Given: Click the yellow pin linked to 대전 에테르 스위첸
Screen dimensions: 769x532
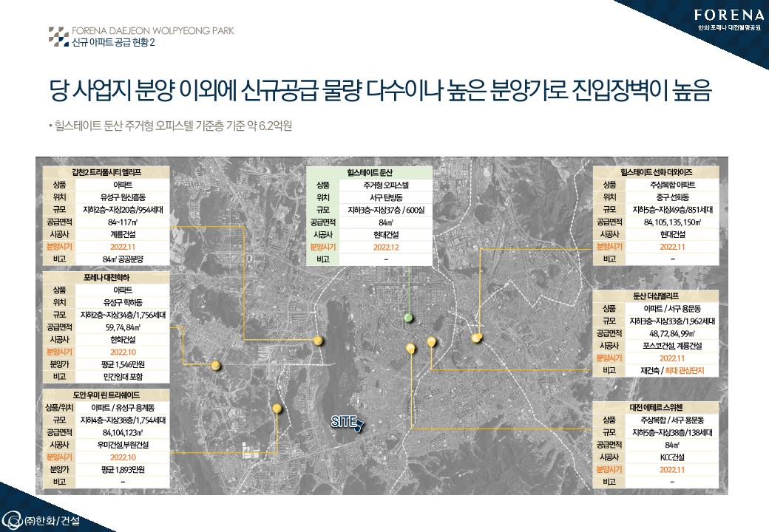Looking at the screenshot, I should click(x=410, y=348).
